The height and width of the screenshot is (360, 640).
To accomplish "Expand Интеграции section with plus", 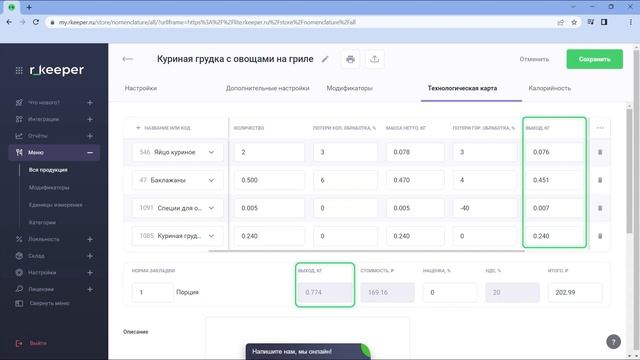I will (90, 119).
